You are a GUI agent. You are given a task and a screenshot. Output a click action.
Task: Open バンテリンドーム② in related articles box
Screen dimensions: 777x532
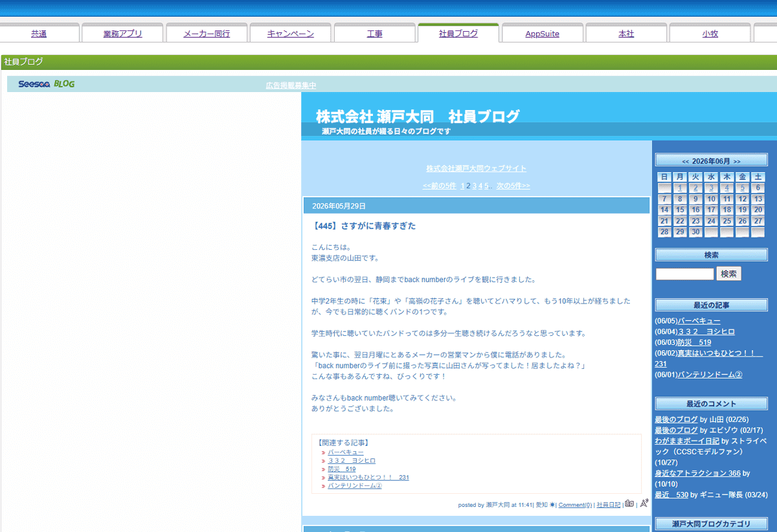point(355,485)
